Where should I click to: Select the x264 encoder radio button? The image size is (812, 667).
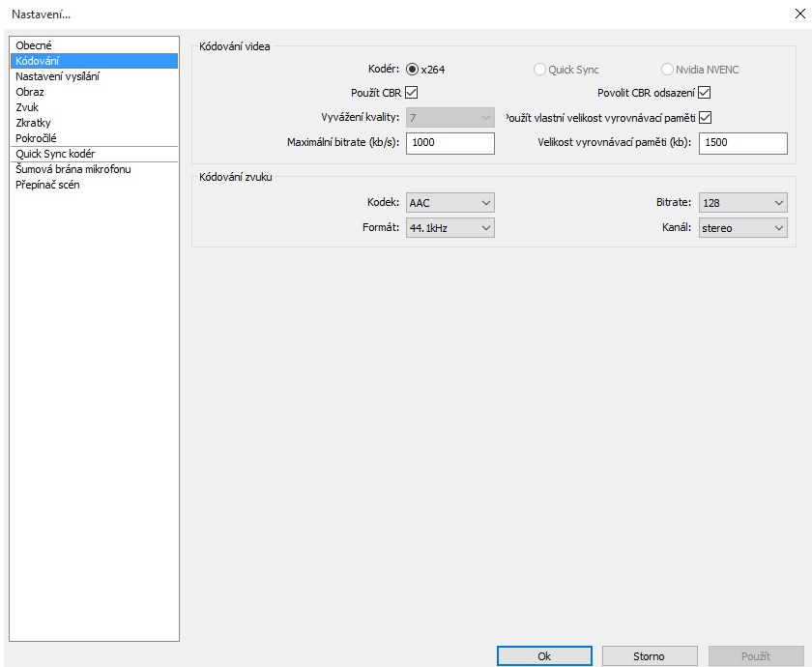(413, 70)
